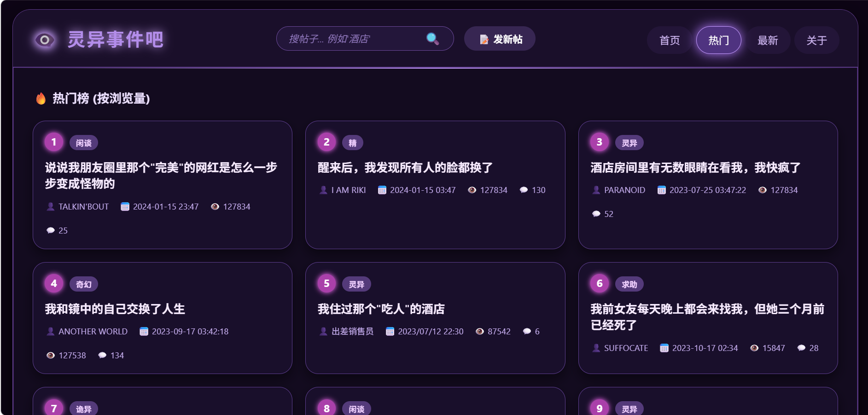Click the magnifier search icon
The width and height of the screenshot is (868, 415).
coord(432,39)
